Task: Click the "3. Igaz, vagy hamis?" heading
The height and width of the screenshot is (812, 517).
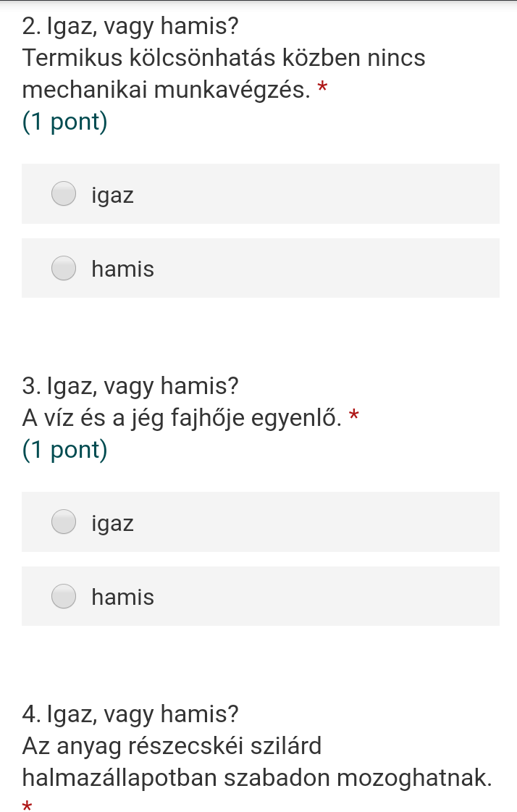Action: pyautogui.click(x=130, y=386)
